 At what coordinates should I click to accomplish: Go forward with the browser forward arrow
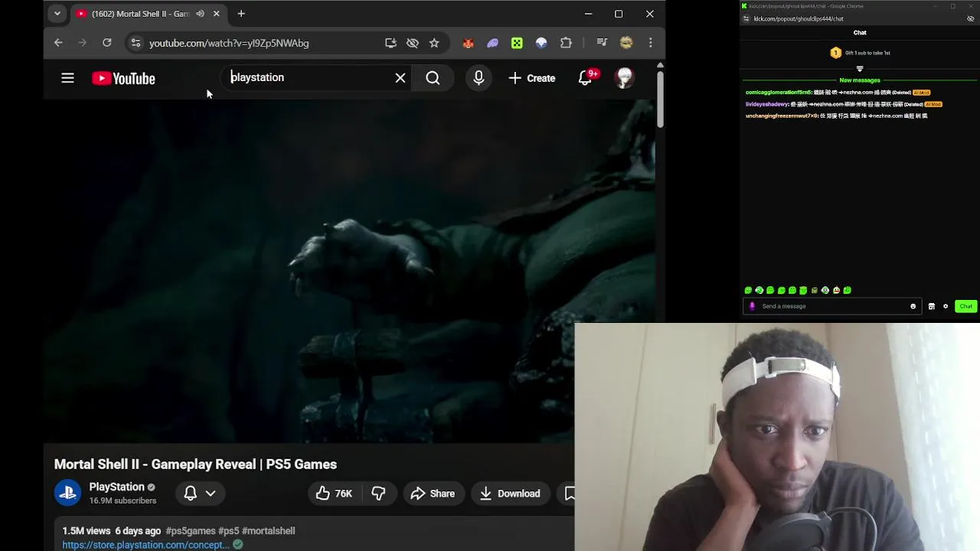(x=83, y=43)
